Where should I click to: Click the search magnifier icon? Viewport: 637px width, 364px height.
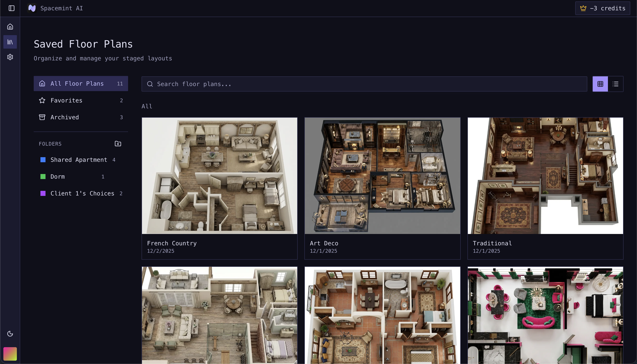(150, 84)
